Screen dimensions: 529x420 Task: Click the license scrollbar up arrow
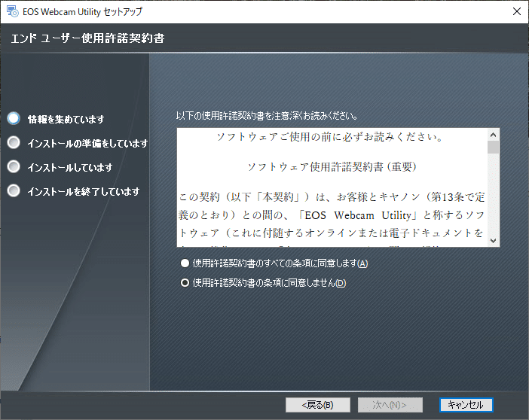tap(493, 135)
